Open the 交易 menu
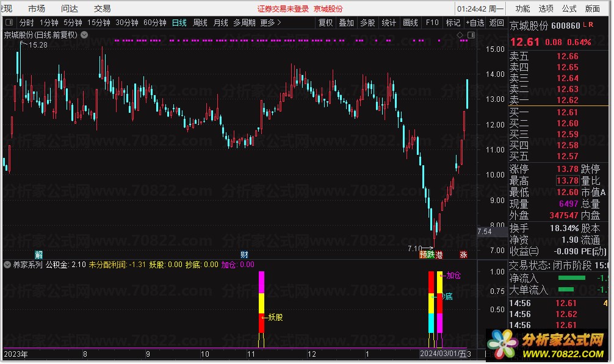The height and width of the screenshot is (364, 614). [102, 9]
